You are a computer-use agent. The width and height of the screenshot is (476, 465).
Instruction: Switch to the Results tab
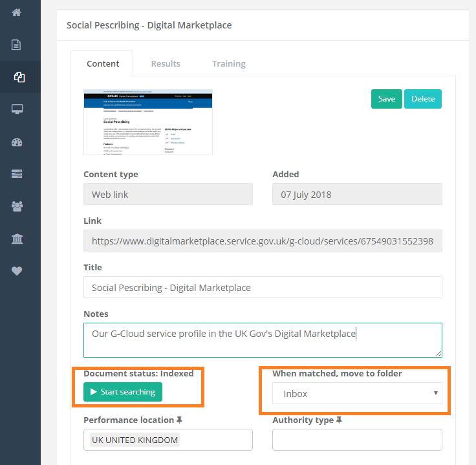pos(166,63)
